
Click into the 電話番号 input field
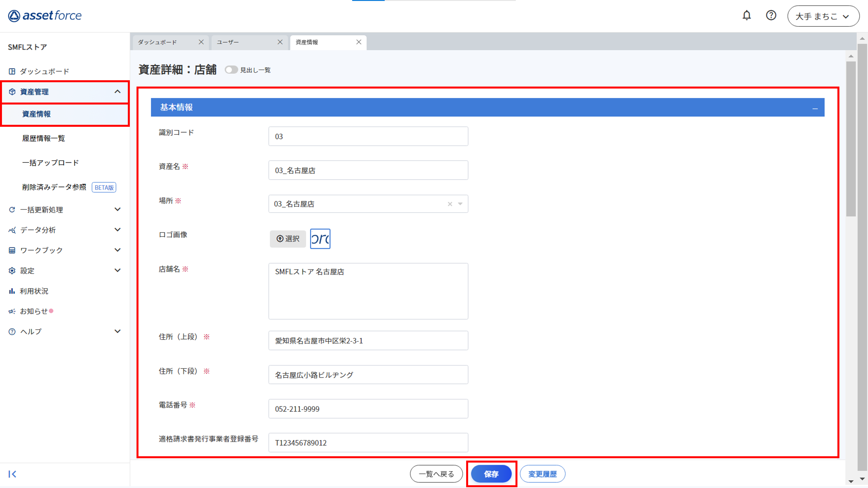[x=368, y=409]
